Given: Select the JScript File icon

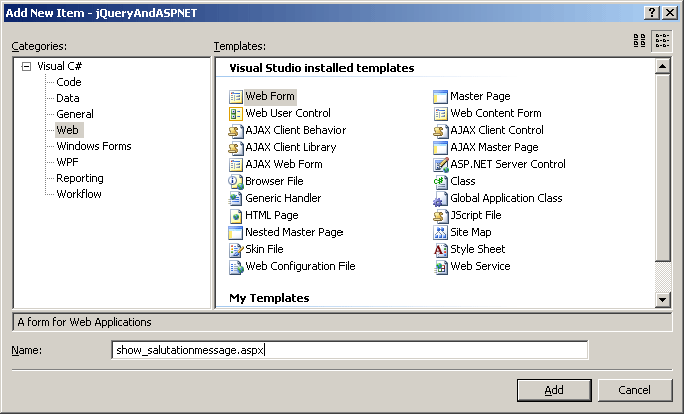Looking at the screenshot, I should coord(441,216).
